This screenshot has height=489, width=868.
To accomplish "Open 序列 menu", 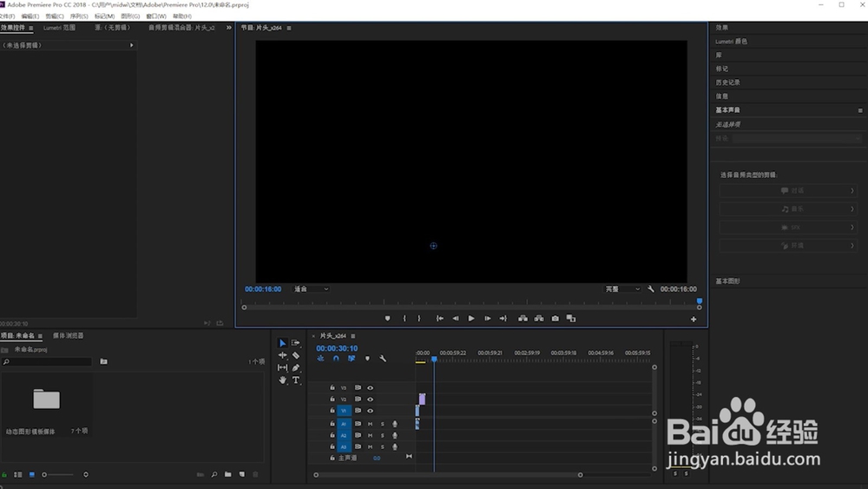I will (79, 16).
